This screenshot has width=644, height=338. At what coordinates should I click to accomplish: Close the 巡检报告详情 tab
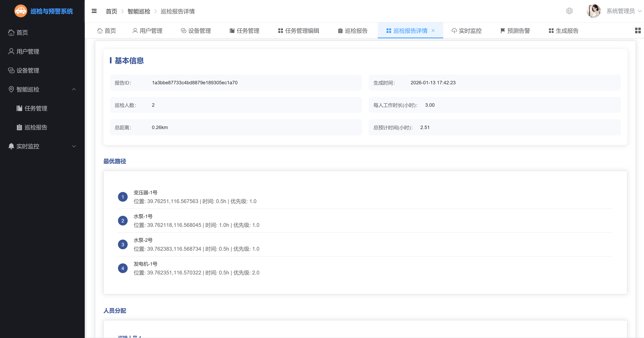tap(433, 30)
